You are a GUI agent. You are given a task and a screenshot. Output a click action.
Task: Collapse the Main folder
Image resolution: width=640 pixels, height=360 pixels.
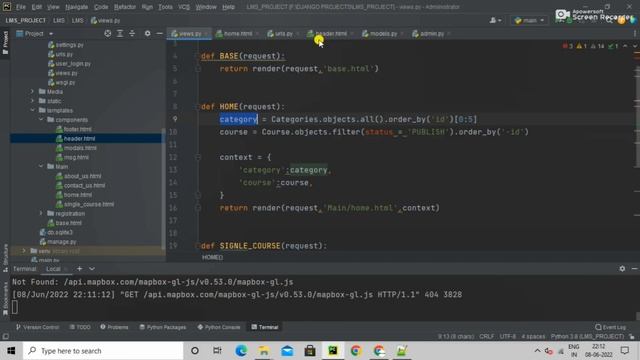click(41, 167)
